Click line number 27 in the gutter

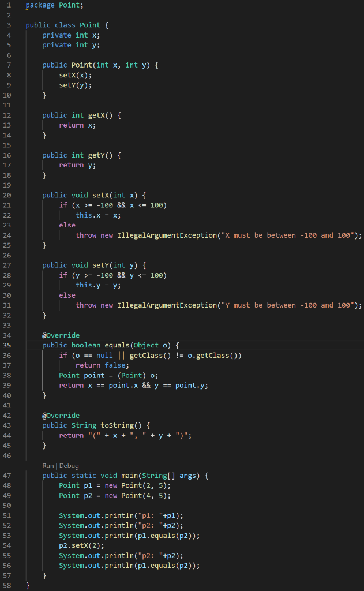[x=7, y=265]
